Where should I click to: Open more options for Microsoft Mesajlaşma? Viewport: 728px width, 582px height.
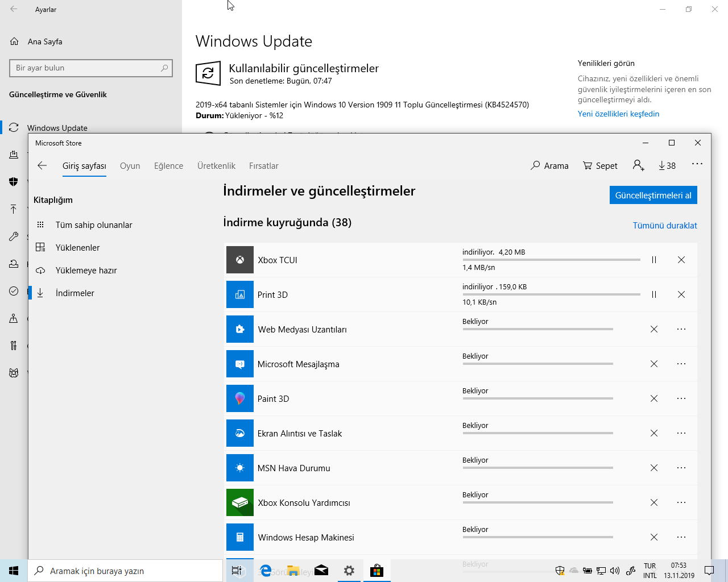tap(681, 364)
